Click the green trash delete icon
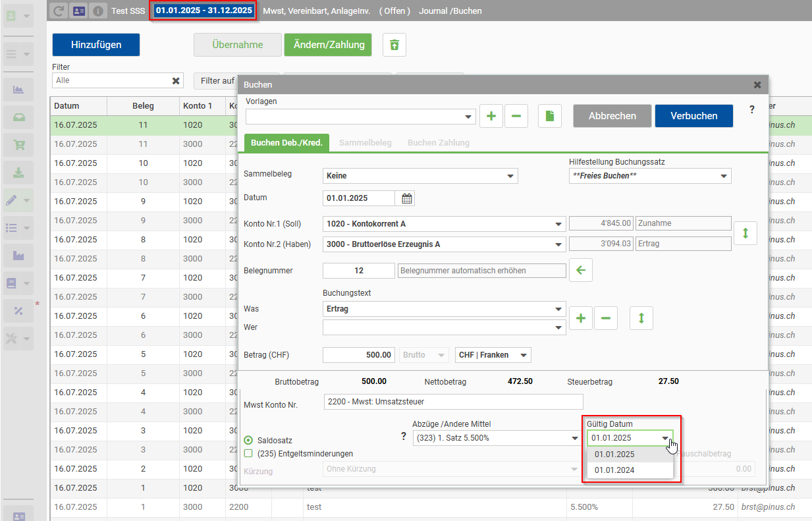 point(394,45)
